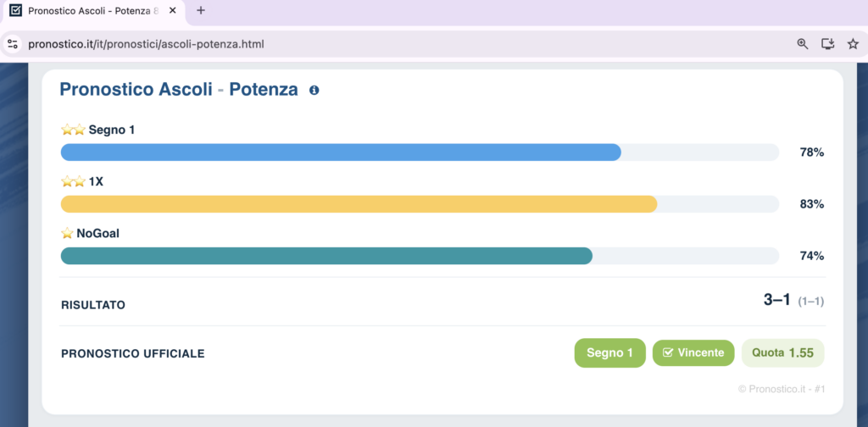Viewport: 868px width, 427px height.
Task: Click the double star icon beside 1X
Action: (74, 181)
